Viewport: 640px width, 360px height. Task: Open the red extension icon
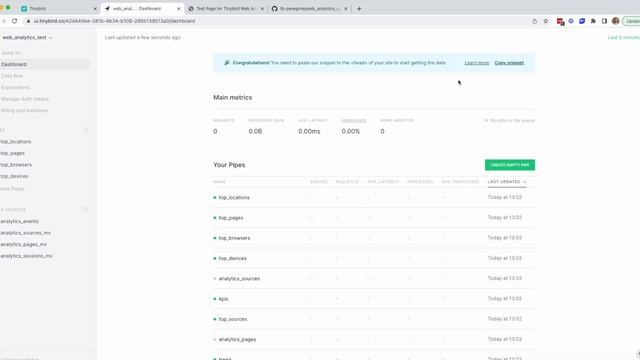[x=560, y=21]
